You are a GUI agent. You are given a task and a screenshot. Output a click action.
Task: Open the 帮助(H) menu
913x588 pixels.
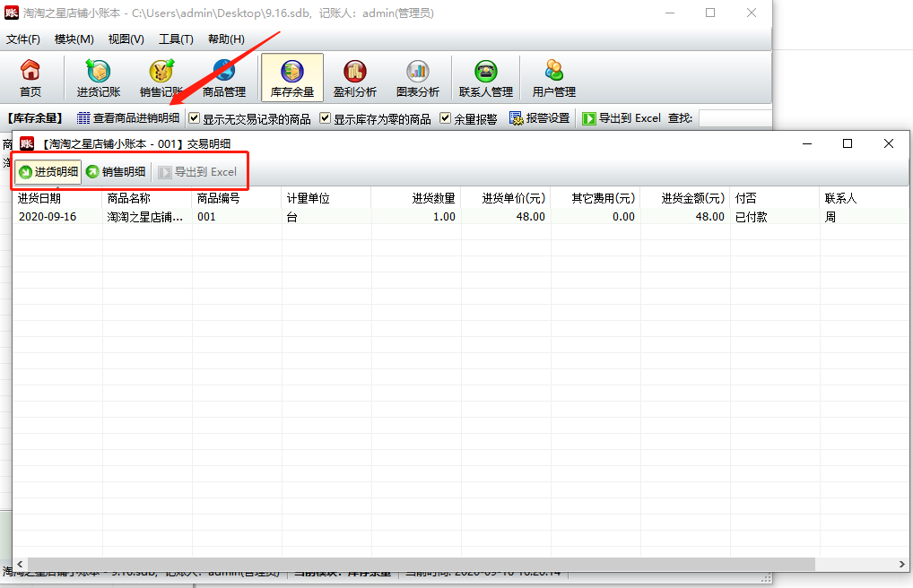tap(226, 39)
